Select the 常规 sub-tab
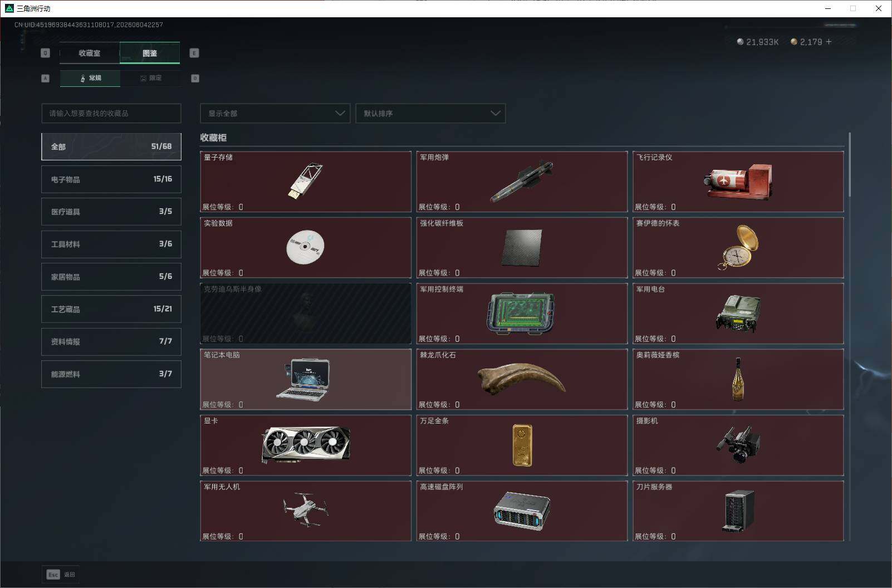892x588 pixels. (x=90, y=78)
